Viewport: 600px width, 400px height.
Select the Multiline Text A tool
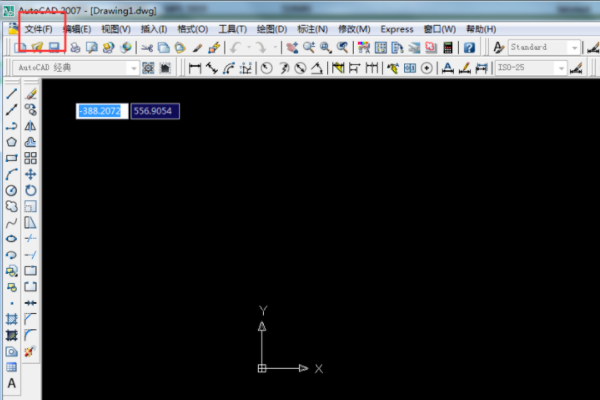tap(11, 383)
